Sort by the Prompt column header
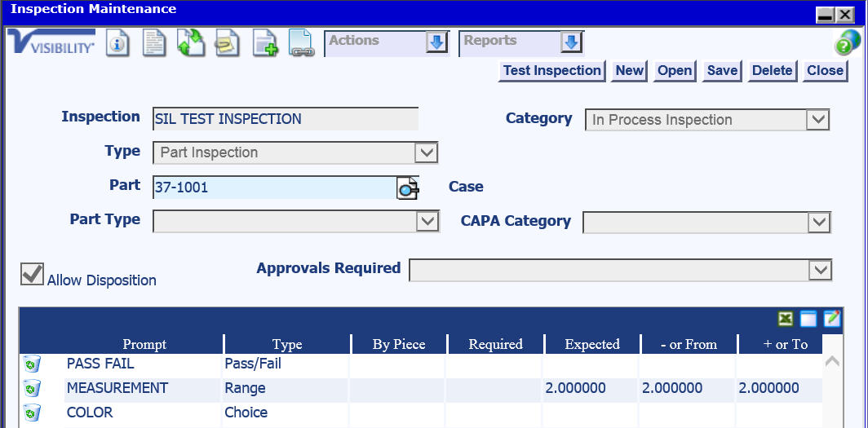 (144, 345)
